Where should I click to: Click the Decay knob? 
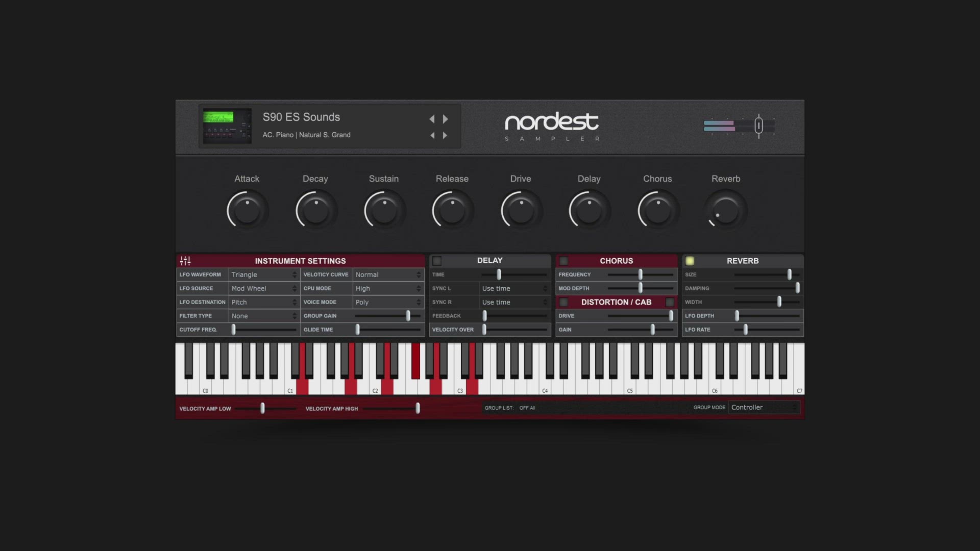coord(315,210)
